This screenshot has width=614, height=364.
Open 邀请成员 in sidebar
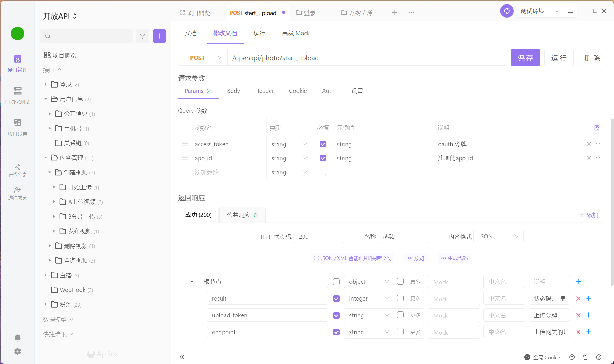[x=17, y=193]
